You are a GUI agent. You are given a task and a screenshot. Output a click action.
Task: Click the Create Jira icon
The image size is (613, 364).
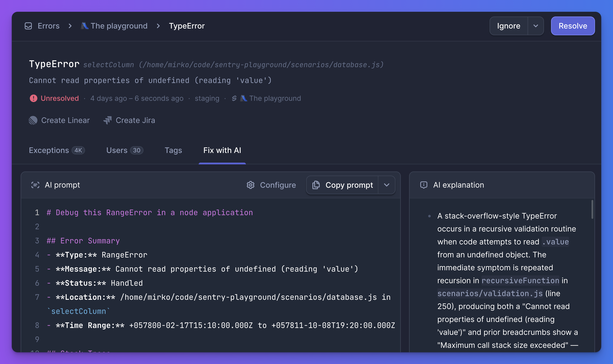click(x=108, y=120)
